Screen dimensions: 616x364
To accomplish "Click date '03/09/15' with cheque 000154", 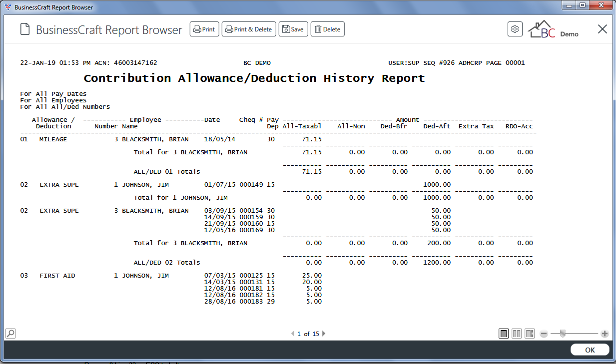I will click(220, 211).
